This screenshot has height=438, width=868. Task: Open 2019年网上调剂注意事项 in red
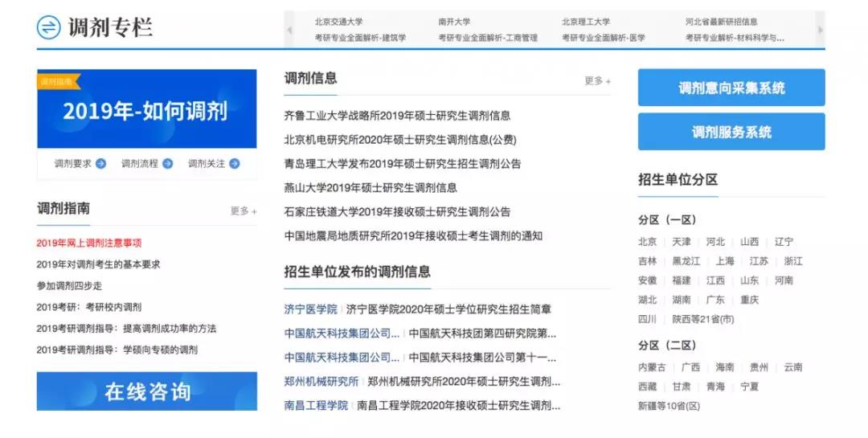tap(89, 243)
